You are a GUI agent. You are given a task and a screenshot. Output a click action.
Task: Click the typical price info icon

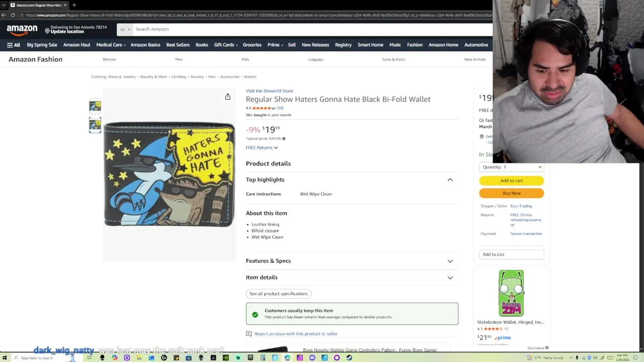[x=284, y=139]
